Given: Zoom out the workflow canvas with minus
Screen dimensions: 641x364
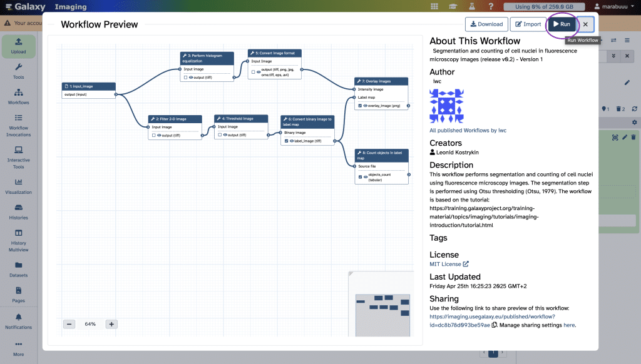Looking at the screenshot, I should 69,324.
